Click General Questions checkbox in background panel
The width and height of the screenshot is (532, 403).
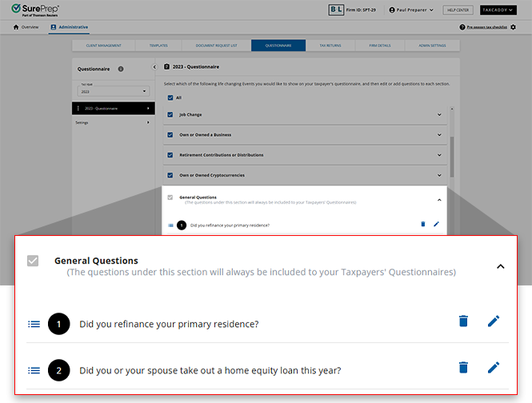click(170, 197)
